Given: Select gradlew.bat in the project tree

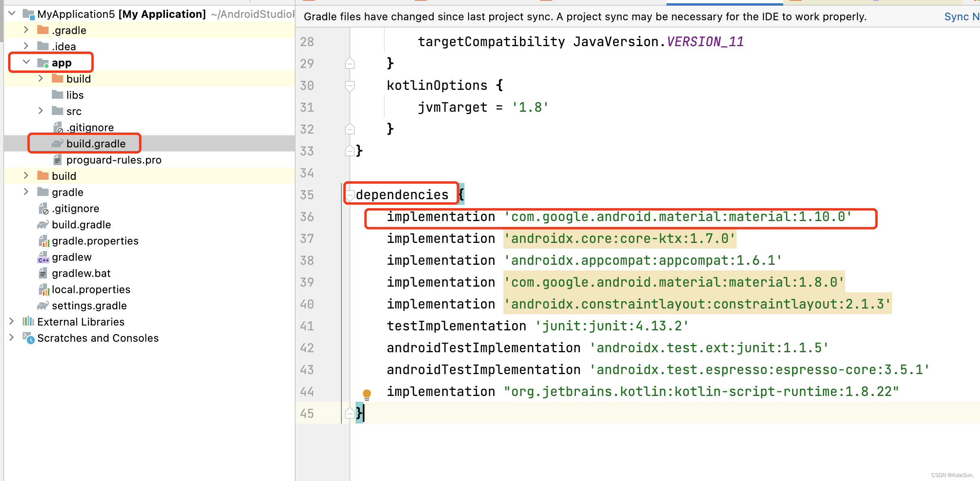Looking at the screenshot, I should (81, 273).
